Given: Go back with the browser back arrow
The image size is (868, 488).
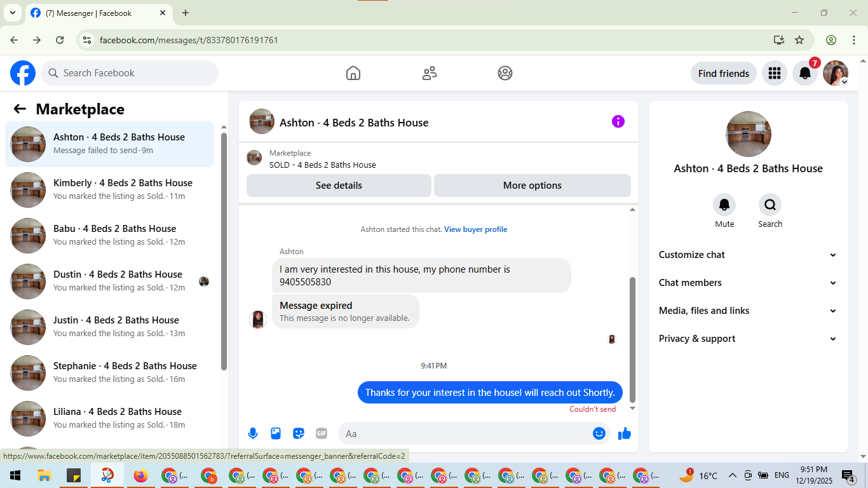Looking at the screenshot, I should (14, 40).
